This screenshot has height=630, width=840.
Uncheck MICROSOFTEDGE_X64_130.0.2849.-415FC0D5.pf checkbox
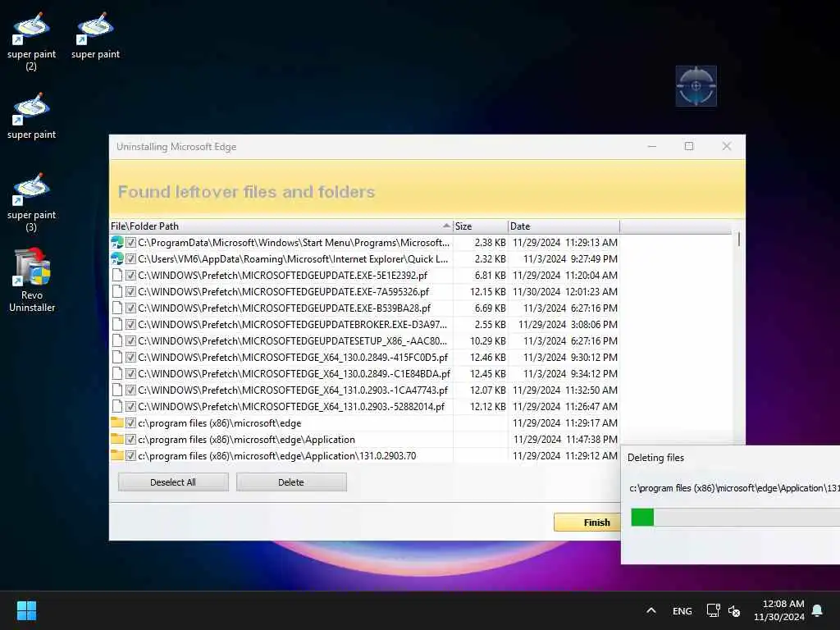130,358
